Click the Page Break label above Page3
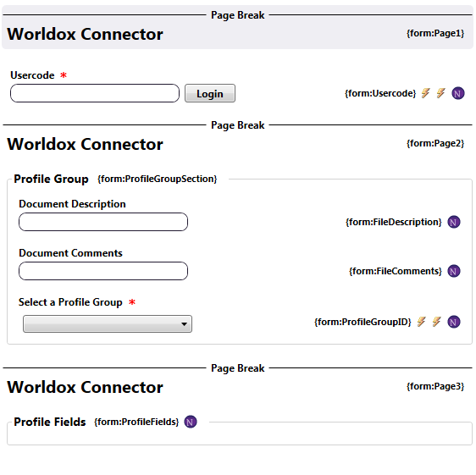Screen dimensions: 476x475 [x=238, y=368]
